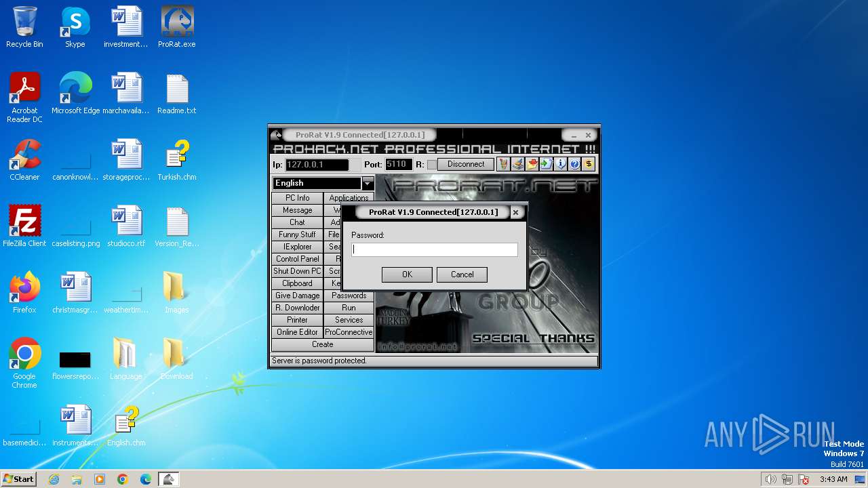Open Windows Media Player from the taskbar

[100, 479]
